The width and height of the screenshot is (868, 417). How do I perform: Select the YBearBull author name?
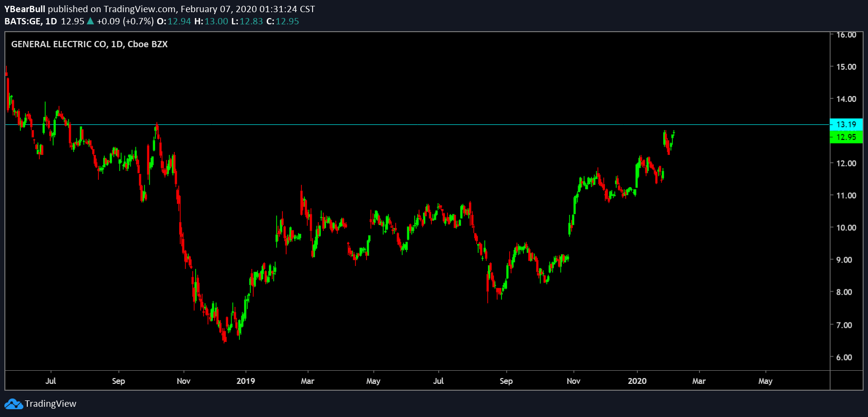(25, 9)
